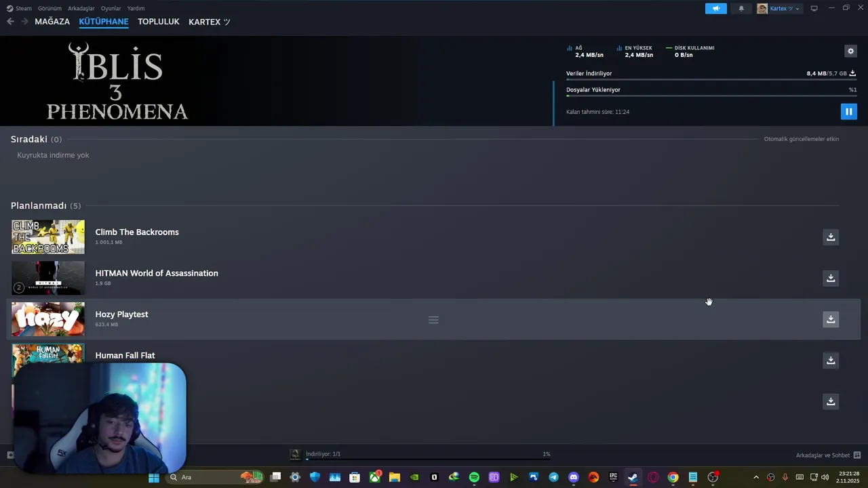This screenshot has height=488, width=868.
Task: Open the Arkadaşlar menu
Action: point(81,8)
